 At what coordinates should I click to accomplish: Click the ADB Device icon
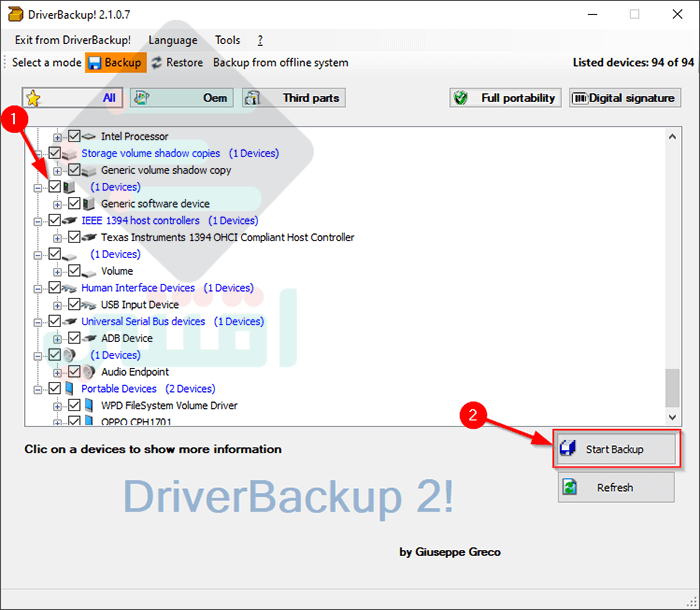(89, 338)
